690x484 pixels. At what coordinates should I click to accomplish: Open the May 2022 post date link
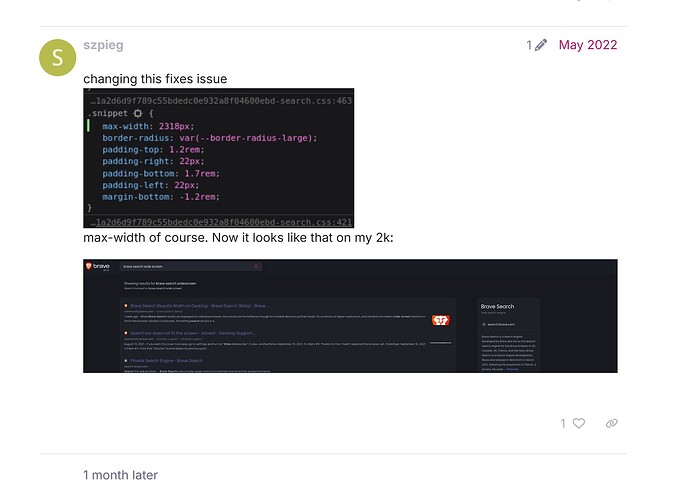(x=588, y=45)
